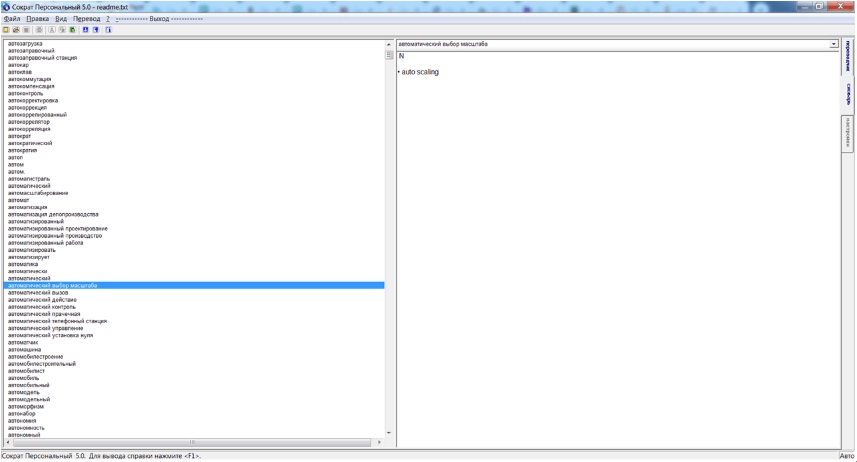Viewport: 857px width, 462px height.
Task: Click the open file toolbar icon
Action: (x=14, y=30)
